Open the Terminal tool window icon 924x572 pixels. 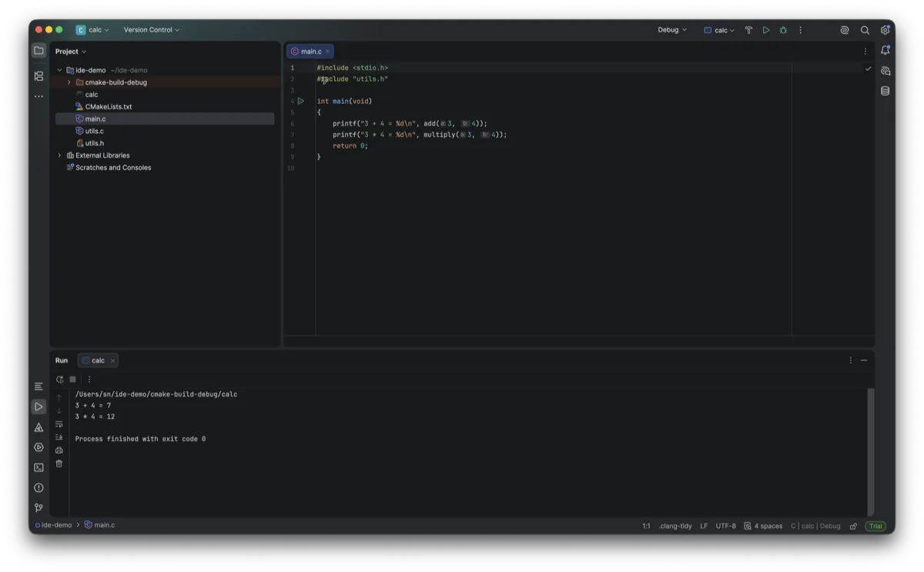(x=38, y=467)
